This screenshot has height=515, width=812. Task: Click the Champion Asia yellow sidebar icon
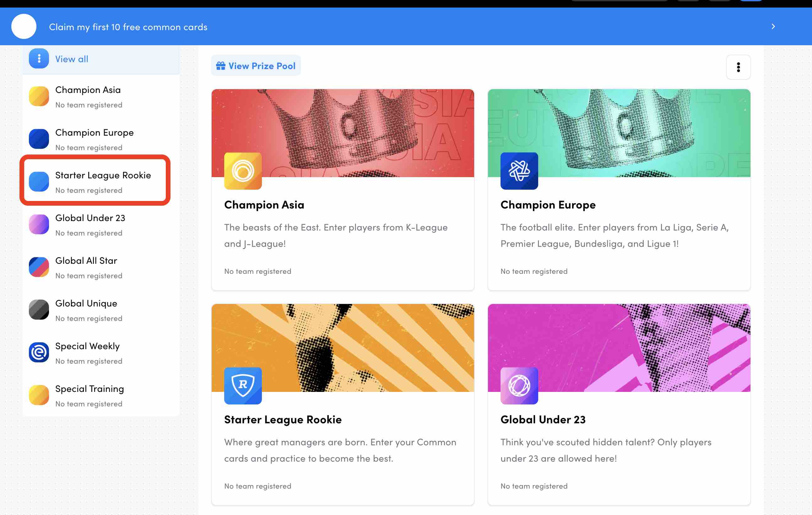(39, 96)
